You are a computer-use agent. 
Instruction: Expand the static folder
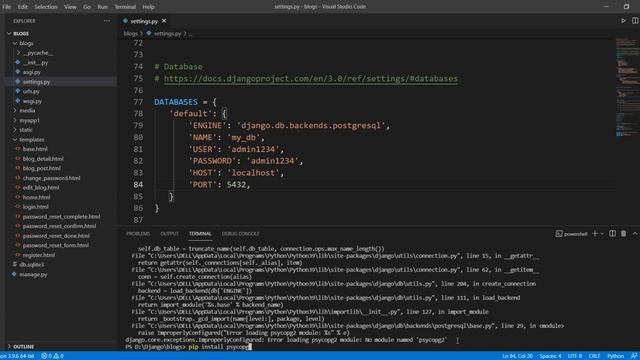coord(25,130)
